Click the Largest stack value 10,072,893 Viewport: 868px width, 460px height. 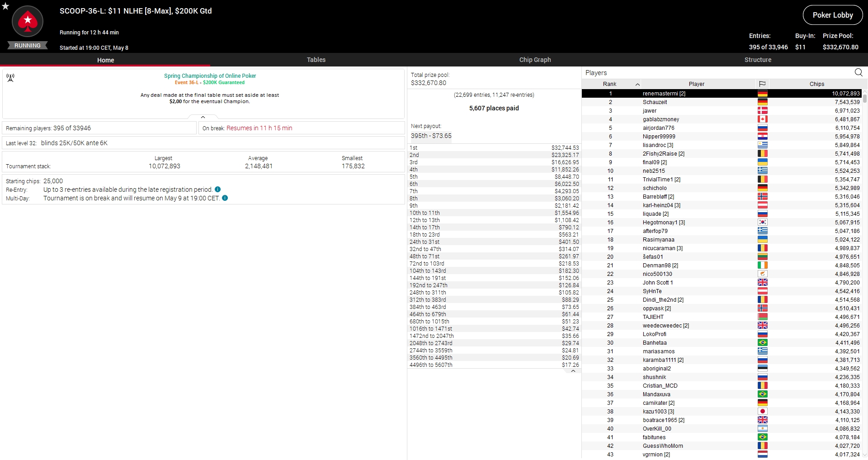(x=165, y=166)
